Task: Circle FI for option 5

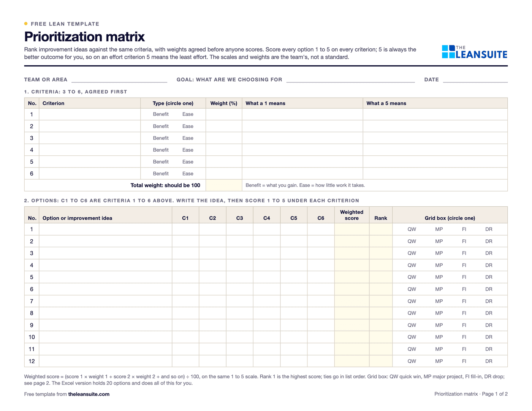Action: tap(464, 277)
